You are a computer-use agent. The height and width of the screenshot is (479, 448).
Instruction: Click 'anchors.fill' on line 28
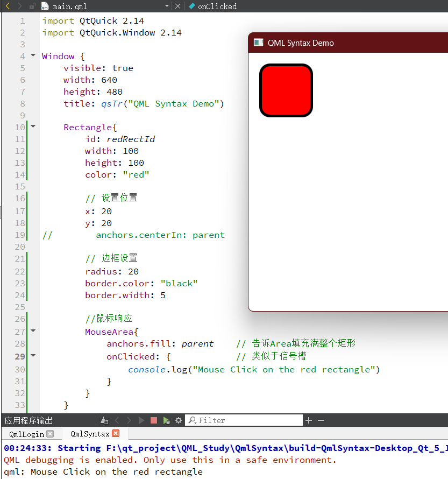pyautogui.click(x=139, y=344)
